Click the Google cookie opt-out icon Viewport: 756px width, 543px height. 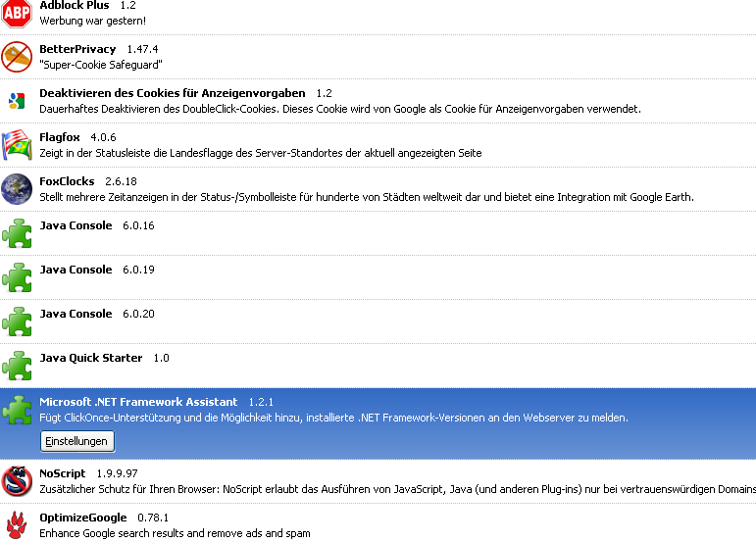17,101
